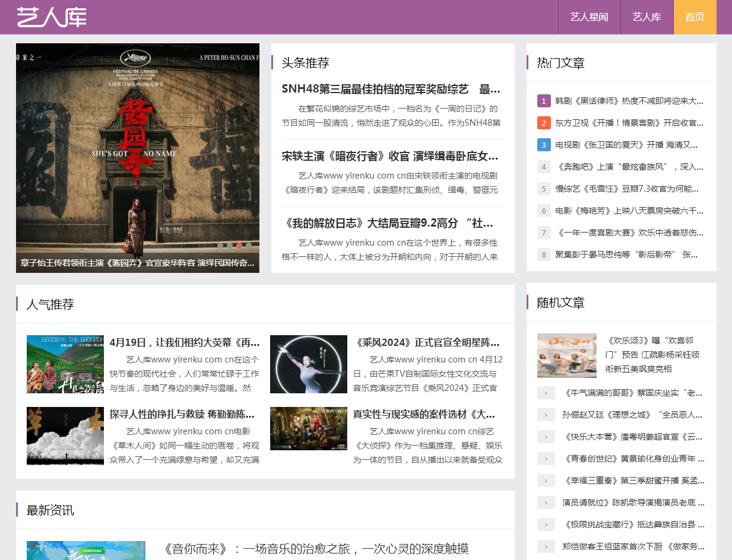Click rank 2 badge for 东方卫视《开播！情景喜剧》
This screenshot has height=560, width=732.
[544, 123]
